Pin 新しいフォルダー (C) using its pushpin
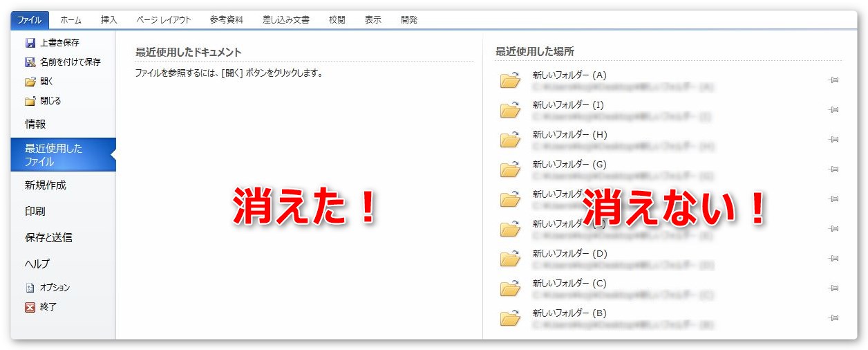This screenshot has width=868, height=350. [x=833, y=288]
